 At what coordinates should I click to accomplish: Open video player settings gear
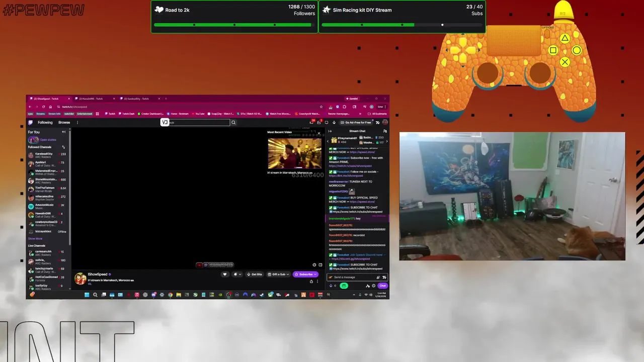click(x=314, y=265)
